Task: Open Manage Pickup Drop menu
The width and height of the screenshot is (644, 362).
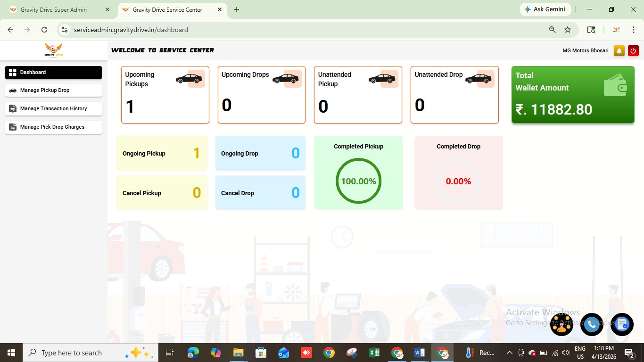Action: point(53,90)
